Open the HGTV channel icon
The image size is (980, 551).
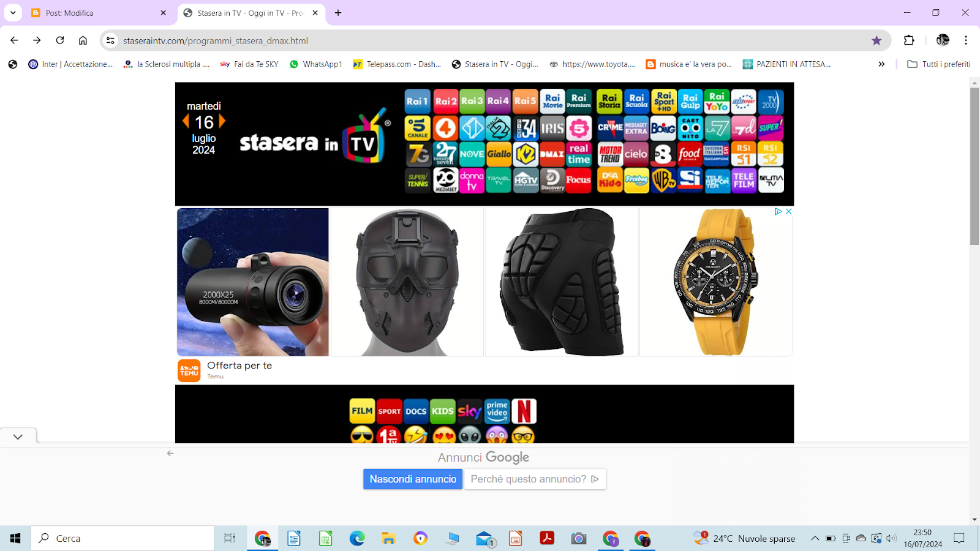526,181
